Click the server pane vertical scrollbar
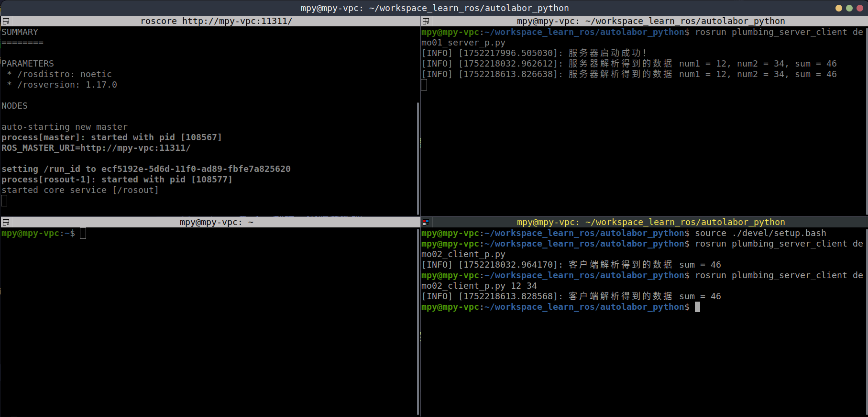Image resolution: width=868 pixels, height=417 pixels. (866, 120)
